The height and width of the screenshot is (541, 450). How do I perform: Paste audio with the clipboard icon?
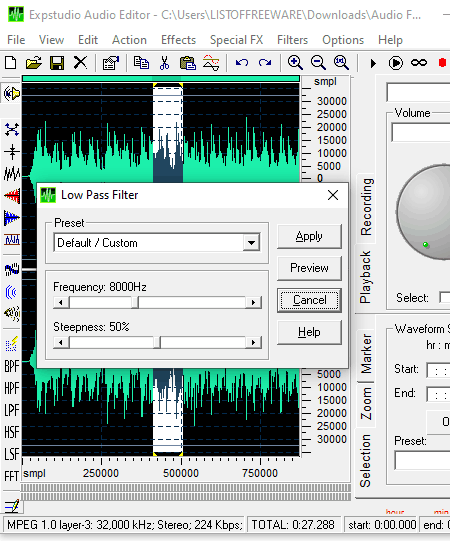tap(188, 63)
